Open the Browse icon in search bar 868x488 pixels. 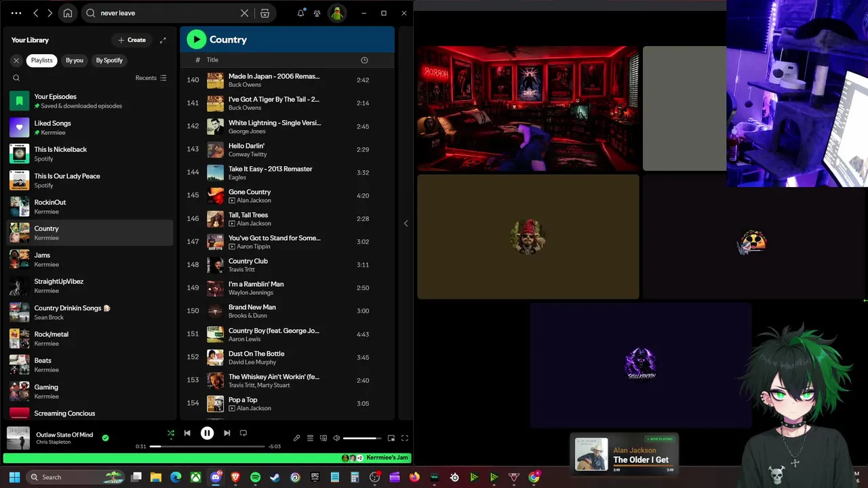[x=265, y=13]
